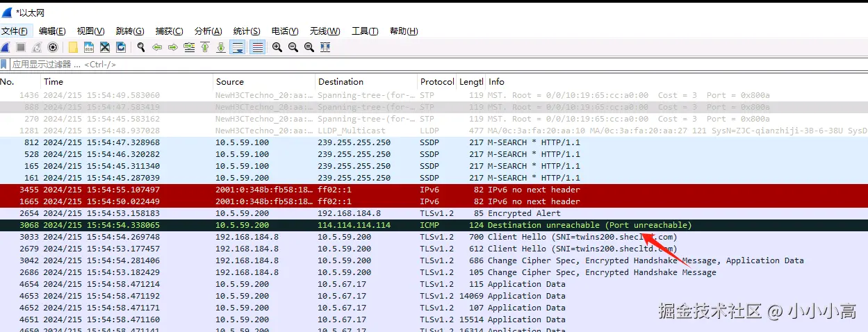
Task: Sort by the Protocol column header
Action: tap(437, 82)
